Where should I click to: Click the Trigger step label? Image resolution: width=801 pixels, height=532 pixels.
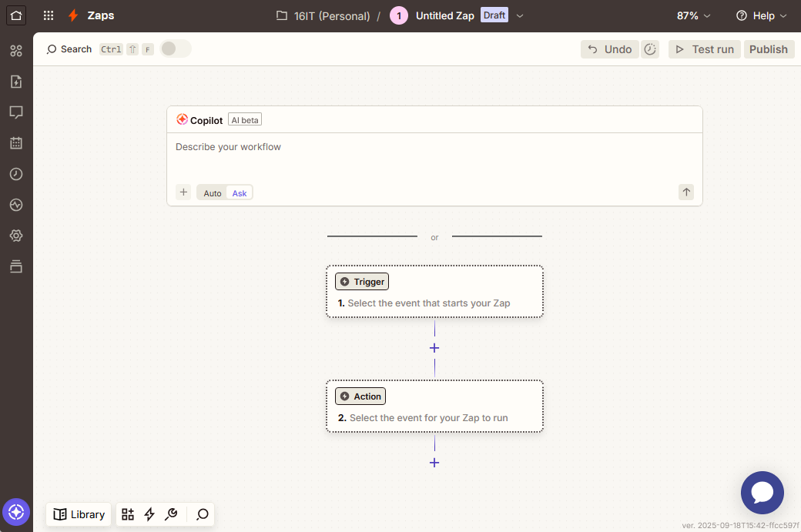362,282
